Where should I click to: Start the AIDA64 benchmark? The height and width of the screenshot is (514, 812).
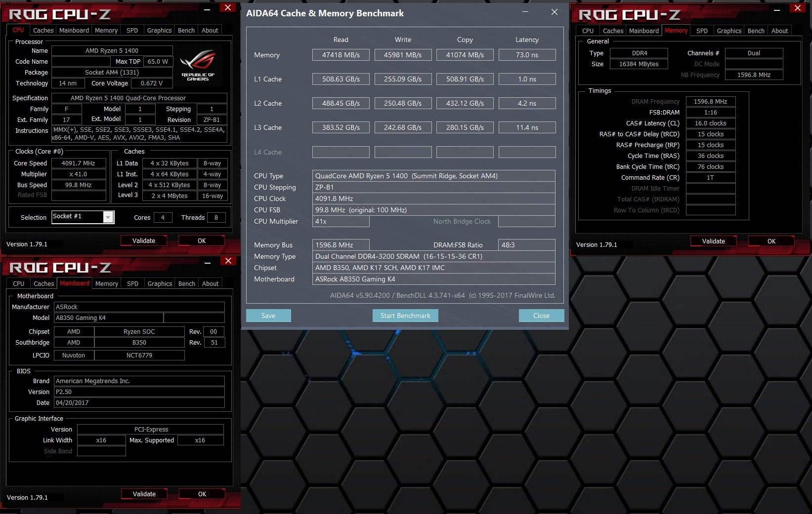coord(405,316)
